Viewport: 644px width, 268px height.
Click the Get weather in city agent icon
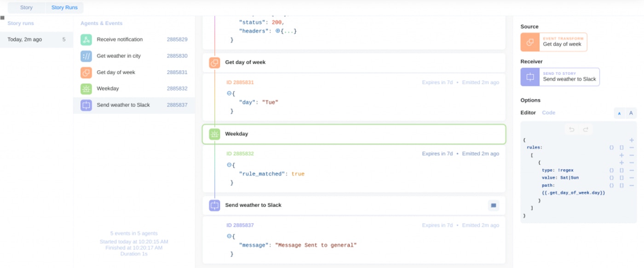pyautogui.click(x=86, y=56)
